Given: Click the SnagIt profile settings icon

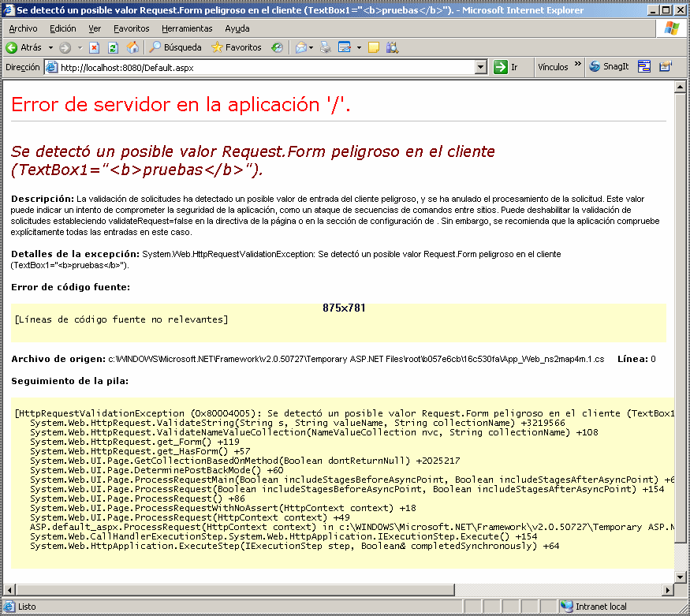Looking at the screenshot, I should pyautogui.click(x=666, y=67).
